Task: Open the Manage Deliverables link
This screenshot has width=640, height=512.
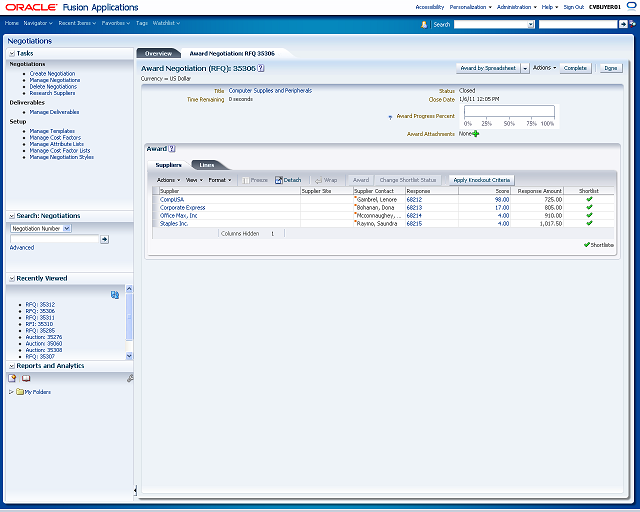Action: (54, 112)
